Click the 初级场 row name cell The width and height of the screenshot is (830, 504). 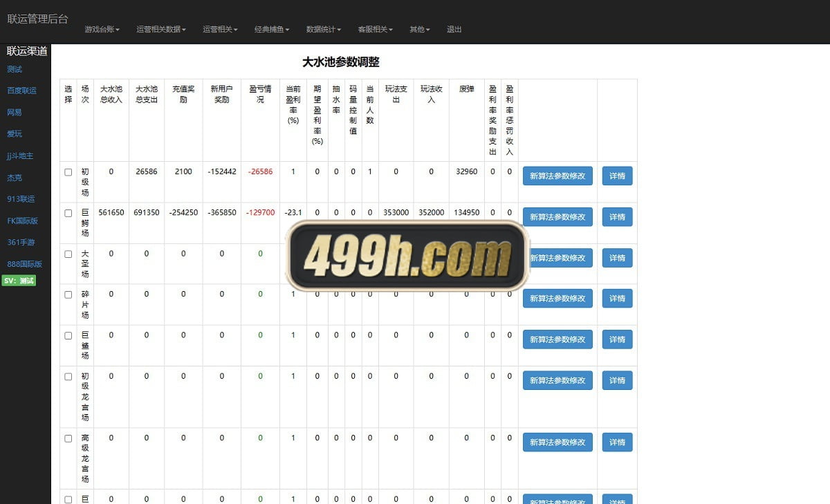85,182
